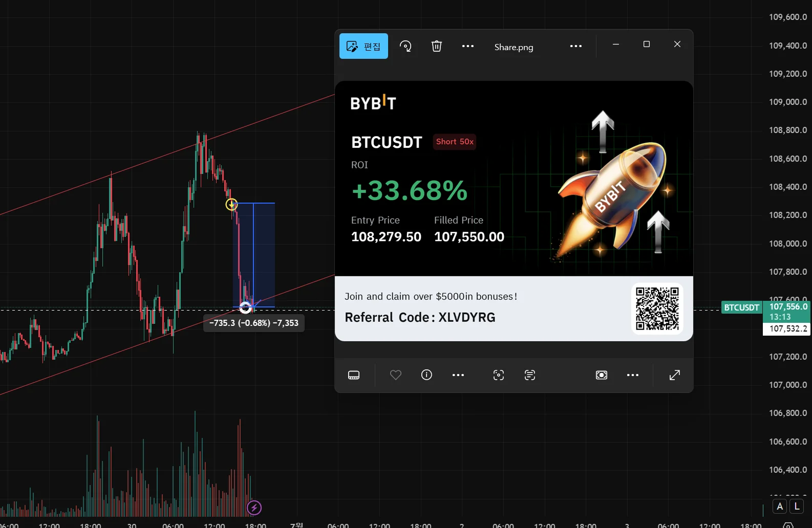Viewport: 812px width, 528px height.
Task: Click the 13:13 countdown timer
Action: [x=780, y=317]
